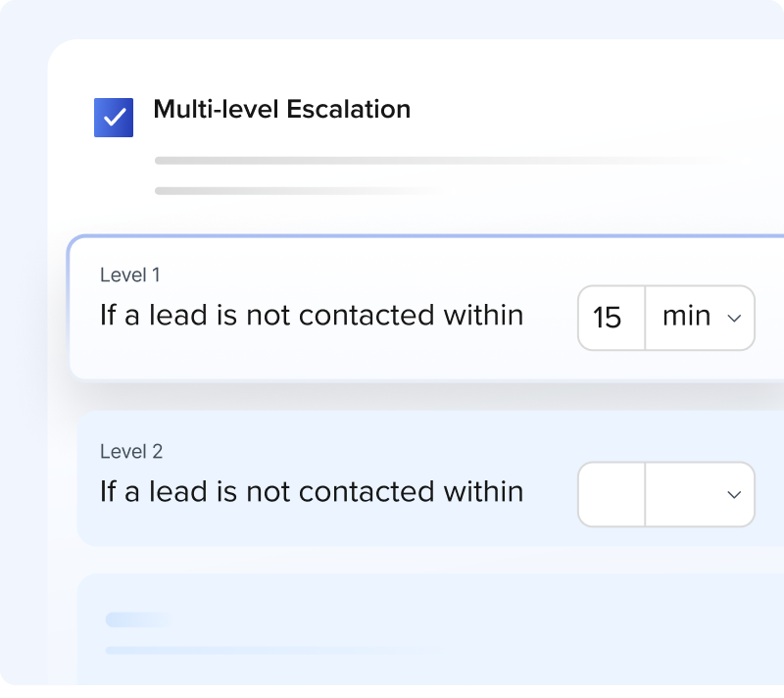Click the Level 2 dropdown chevron arrow
Viewport: 784px width, 698px height.
click(734, 495)
